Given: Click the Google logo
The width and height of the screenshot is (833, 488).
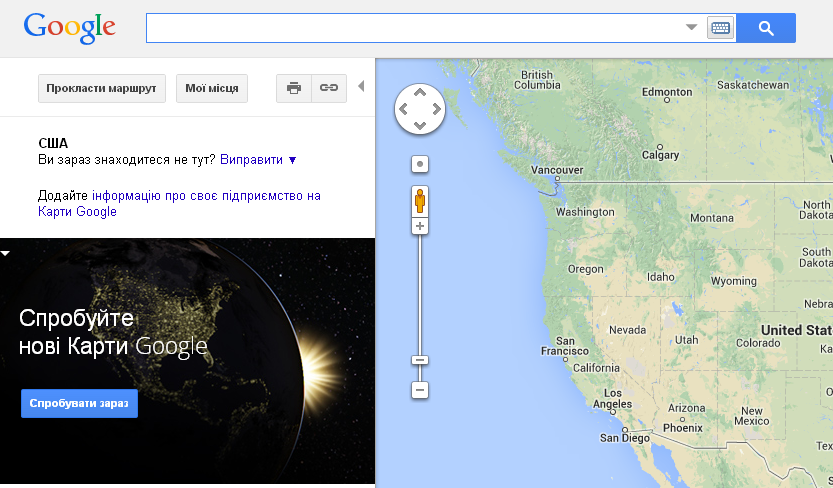Looking at the screenshot, I should (x=70, y=28).
